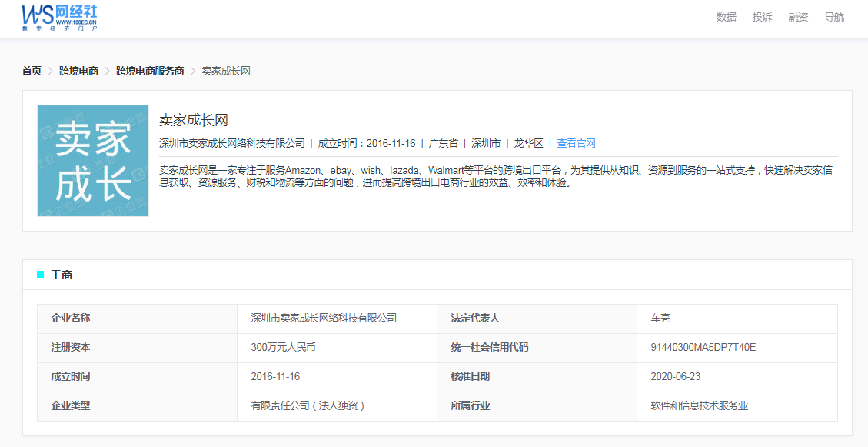Image resolution: width=868 pixels, height=447 pixels.
Task: Go to 首页 in the breadcrumb
Action: pyautogui.click(x=32, y=71)
